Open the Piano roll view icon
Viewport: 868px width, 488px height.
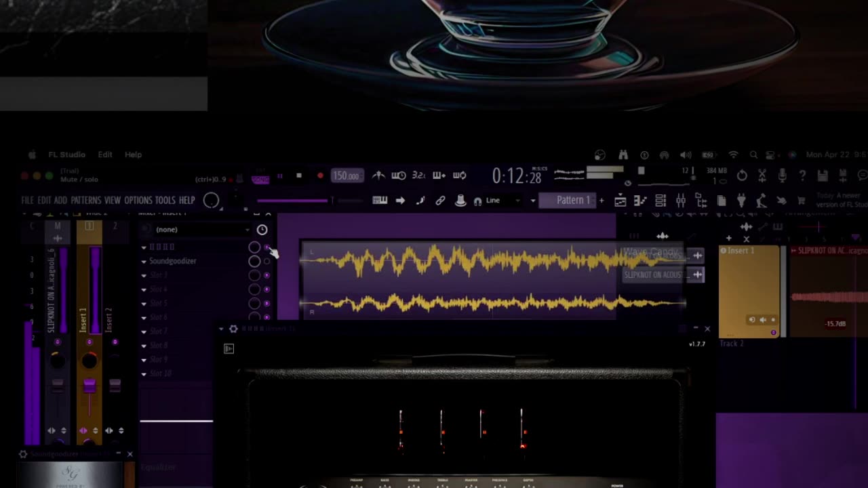pos(640,201)
